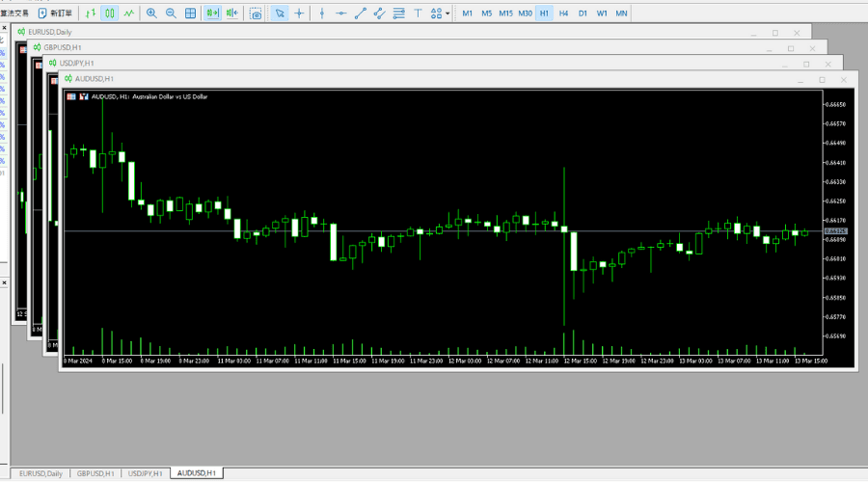This screenshot has height=482, width=868.
Task: Set timeframe to M15
Action: 505,13
